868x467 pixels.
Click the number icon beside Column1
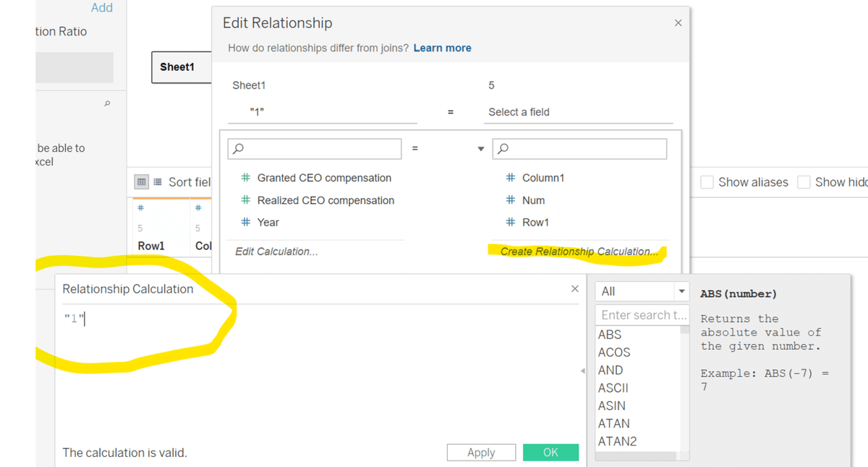click(511, 178)
